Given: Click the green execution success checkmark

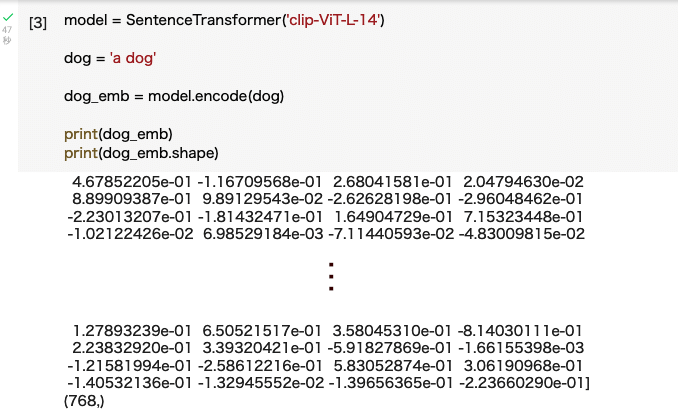Looking at the screenshot, I should click(8, 17).
